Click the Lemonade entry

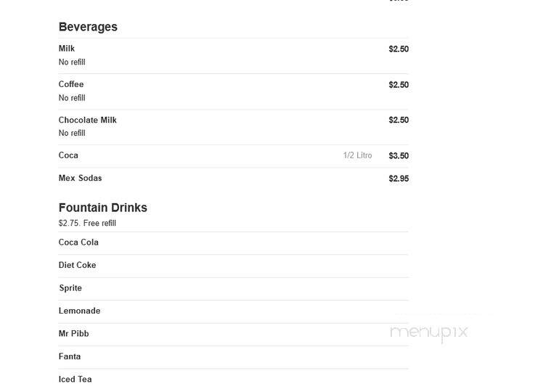(80, 311)
